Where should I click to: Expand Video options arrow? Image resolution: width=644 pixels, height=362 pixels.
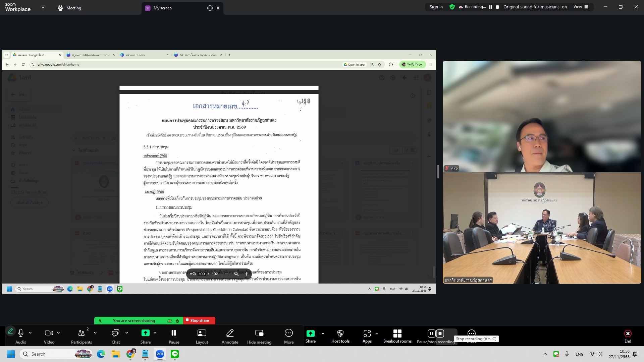[x=58, y=333]
